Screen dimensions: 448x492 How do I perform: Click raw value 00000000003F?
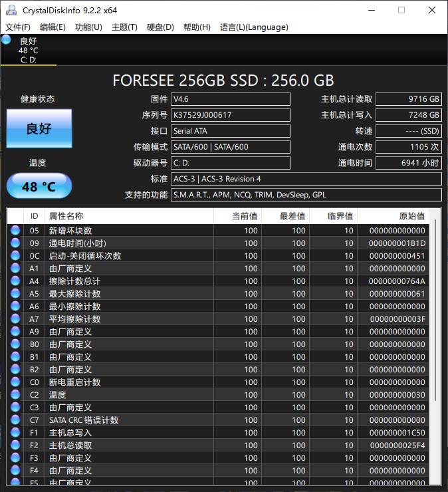coord(397,319)
